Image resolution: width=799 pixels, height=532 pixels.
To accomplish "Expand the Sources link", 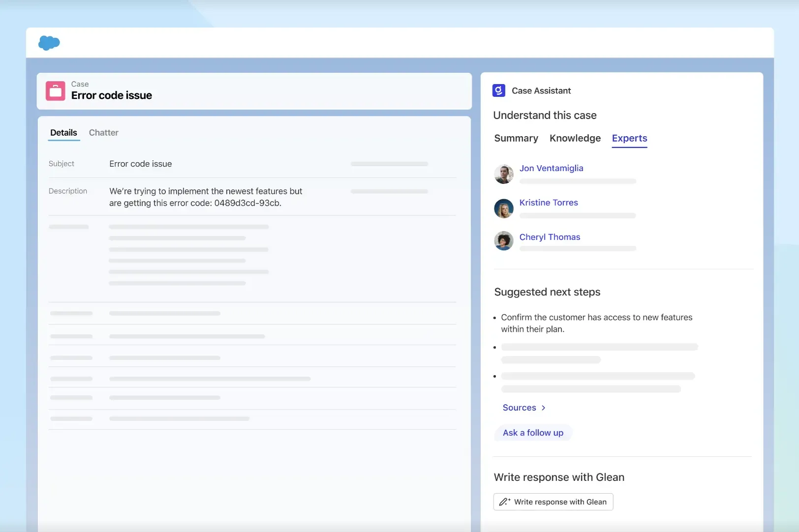I will [x=524, y=408].
